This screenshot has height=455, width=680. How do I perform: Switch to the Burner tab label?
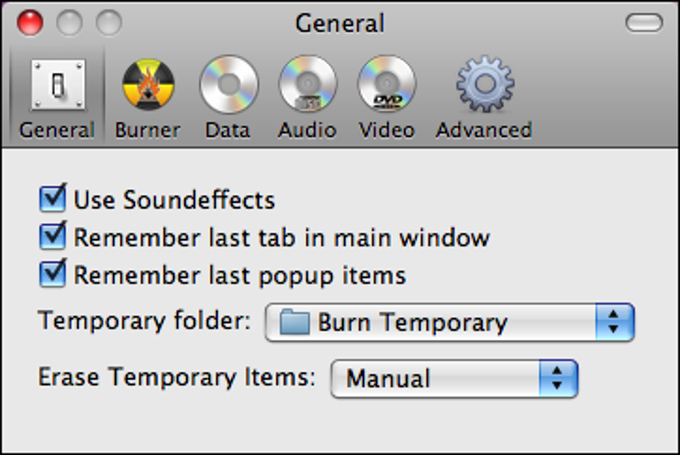click(x=147, y=130)
